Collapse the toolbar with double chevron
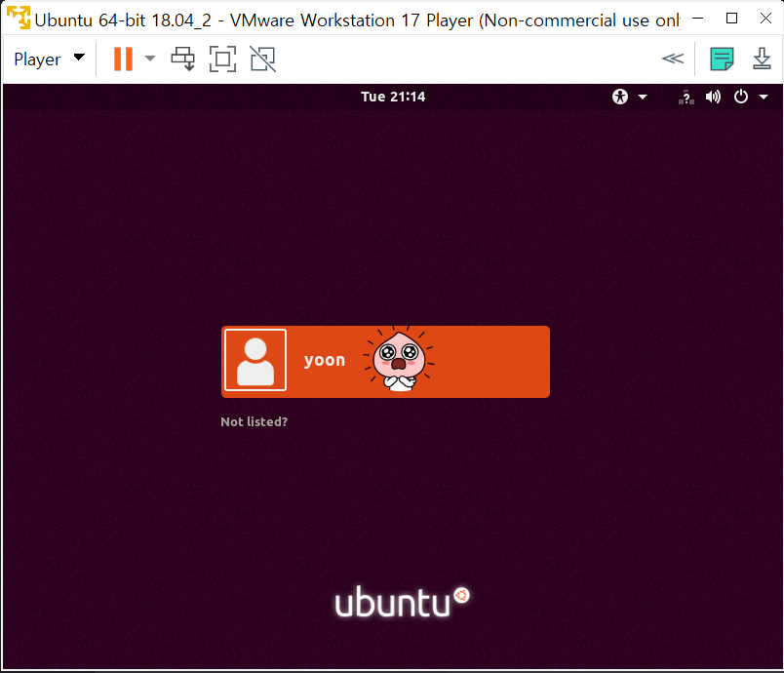 point(673,59)
